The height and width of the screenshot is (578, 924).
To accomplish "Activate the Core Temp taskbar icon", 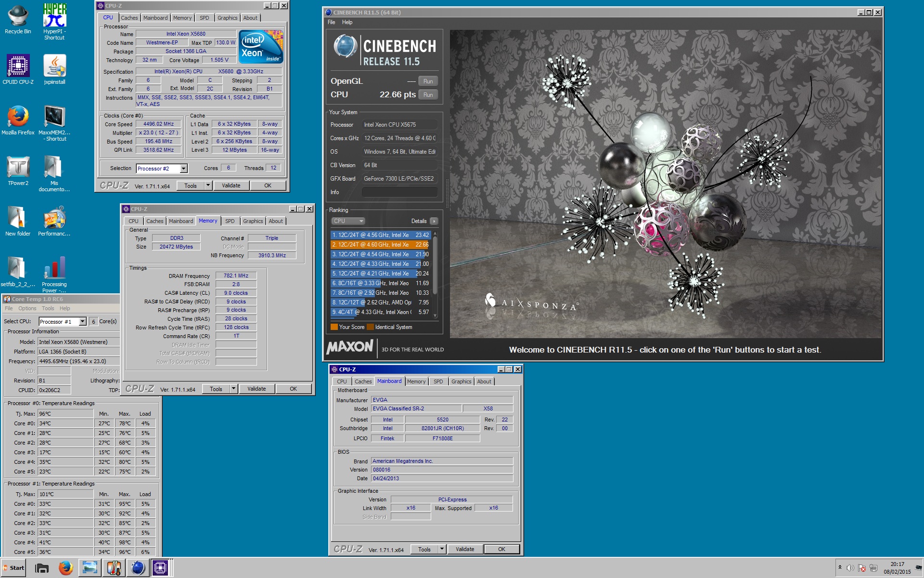I will click(114, 568).
